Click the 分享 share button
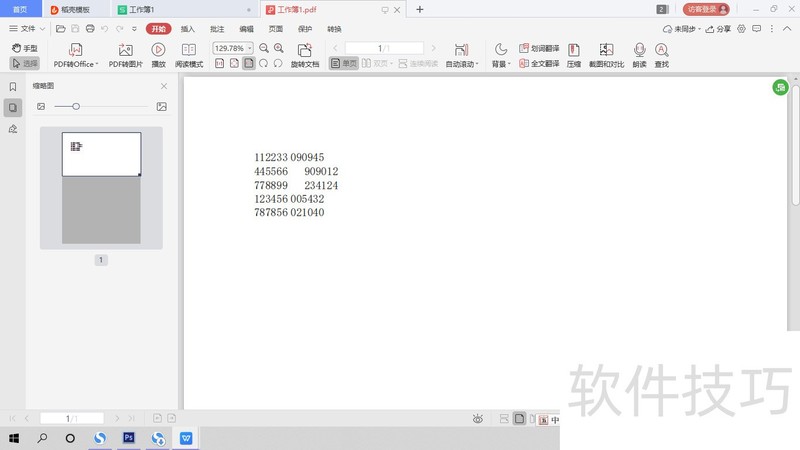Image resolution: width=800 pixels, height=450 pixels. click(718, 29)
